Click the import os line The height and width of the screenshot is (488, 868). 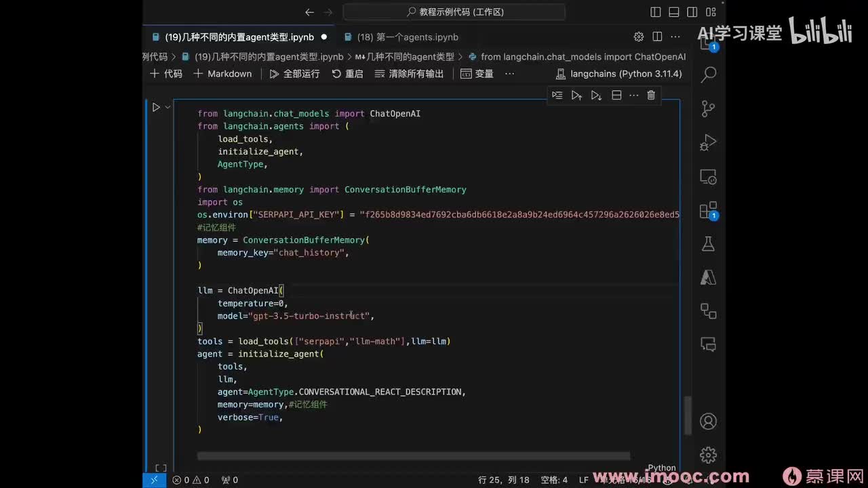(220, 202)
